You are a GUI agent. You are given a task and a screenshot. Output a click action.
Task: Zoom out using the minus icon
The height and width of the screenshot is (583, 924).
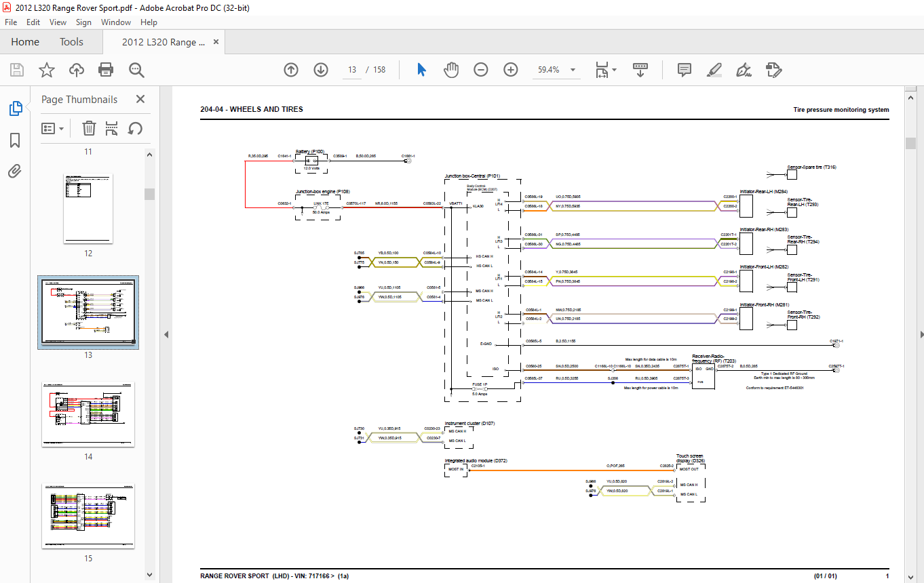[481, 70]
